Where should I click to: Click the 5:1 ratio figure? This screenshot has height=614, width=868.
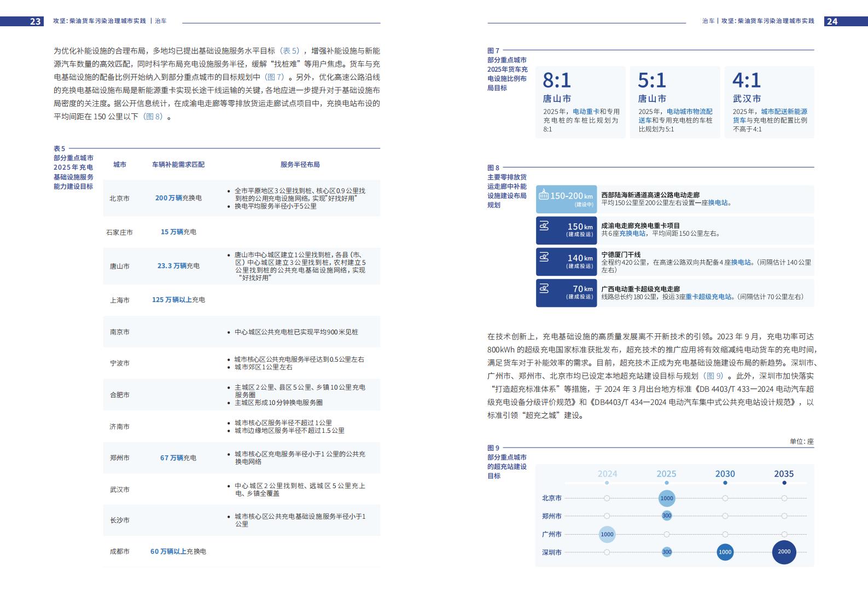652,80
